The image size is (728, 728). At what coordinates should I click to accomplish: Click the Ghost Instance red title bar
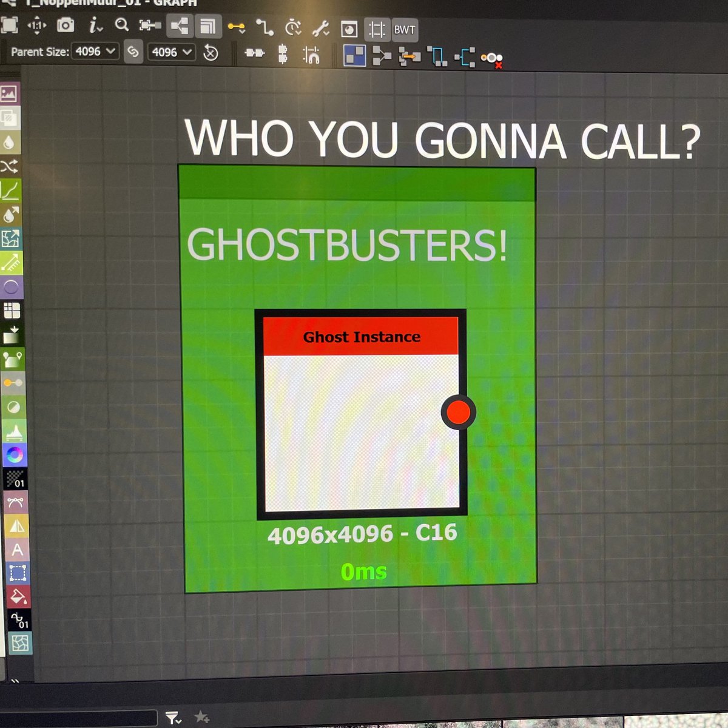pyautogui.click(x=361, y=335)
